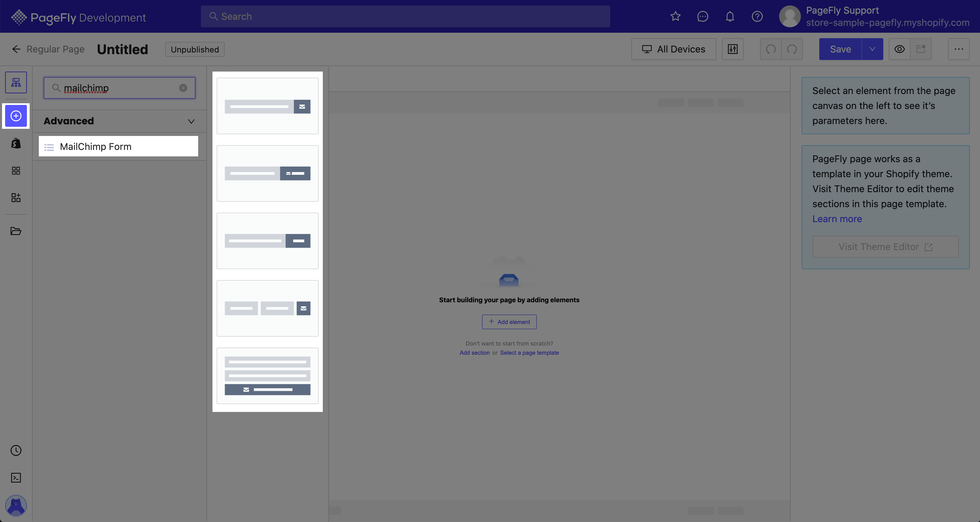Viewport: 980px width, 522px height.
Task: Open third-party elements grid-plus icon
Action: (x=16, y=198)
